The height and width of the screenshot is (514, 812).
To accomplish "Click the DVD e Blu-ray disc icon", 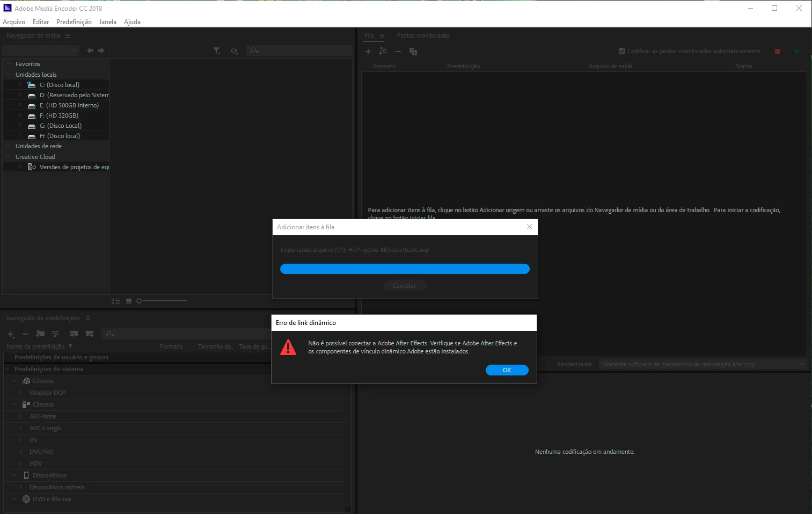I will click(26, 499).
